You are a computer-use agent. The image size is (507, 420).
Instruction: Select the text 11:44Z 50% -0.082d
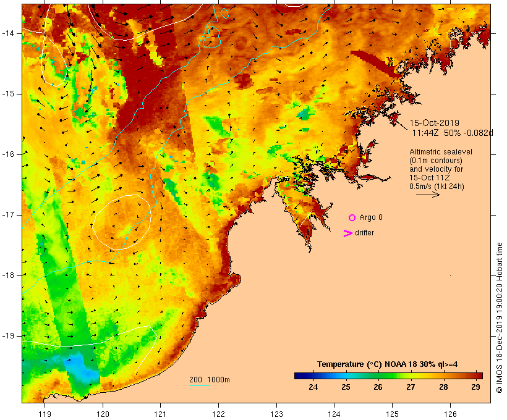[x=453, y=133]
